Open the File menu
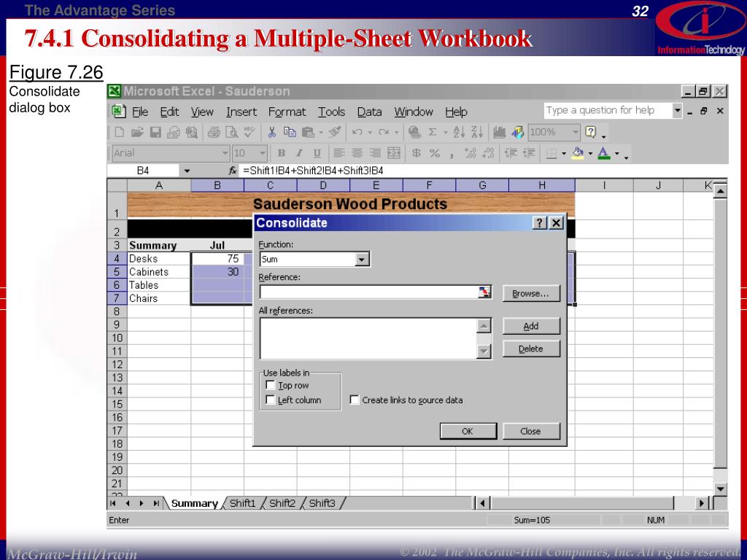Screen dimensions: 747x560 [139, 112]
